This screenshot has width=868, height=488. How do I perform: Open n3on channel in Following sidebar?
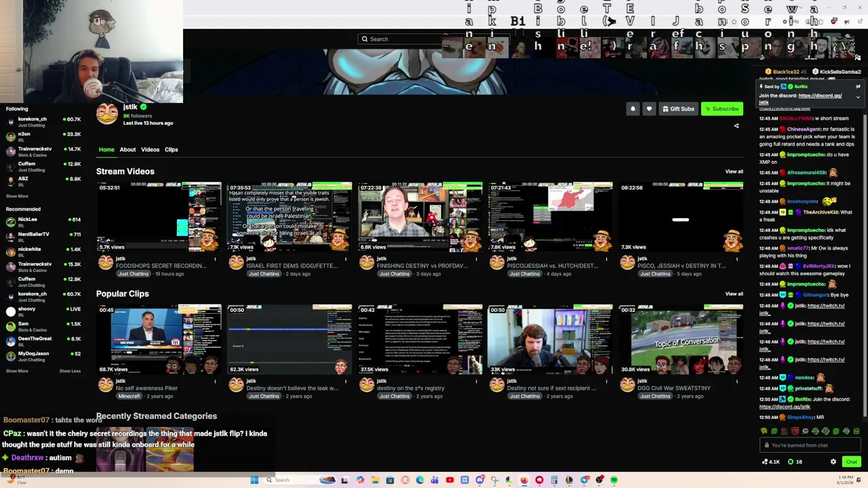[43, 137]
